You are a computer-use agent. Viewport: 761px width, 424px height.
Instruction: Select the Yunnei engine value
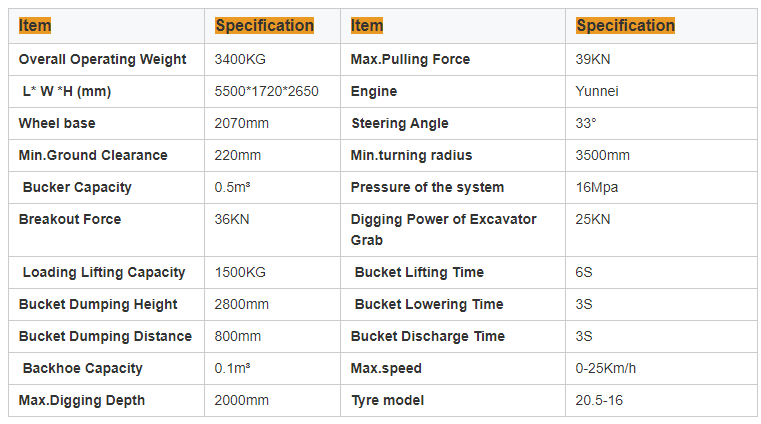(598, 91)
